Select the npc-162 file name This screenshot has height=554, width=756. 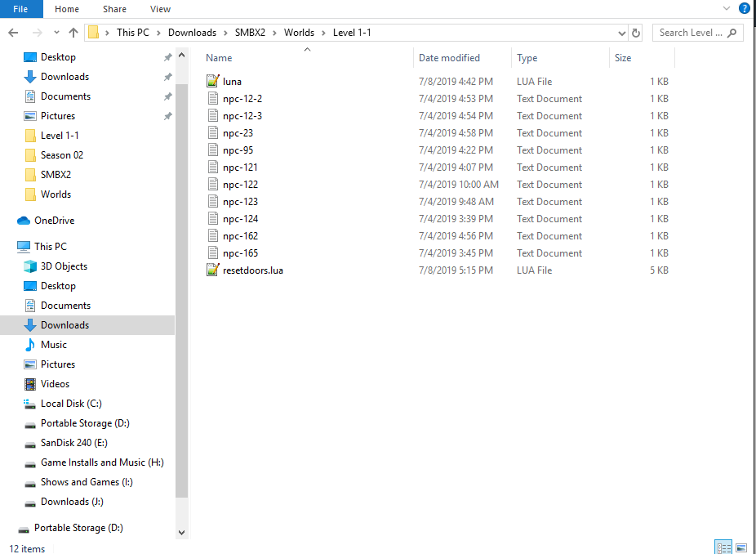coord(240,236)
